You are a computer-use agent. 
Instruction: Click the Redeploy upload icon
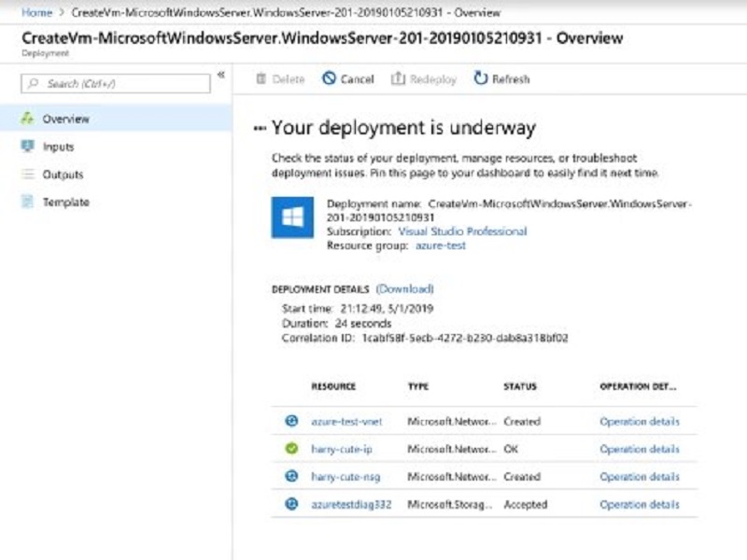(x=398, y=78)
